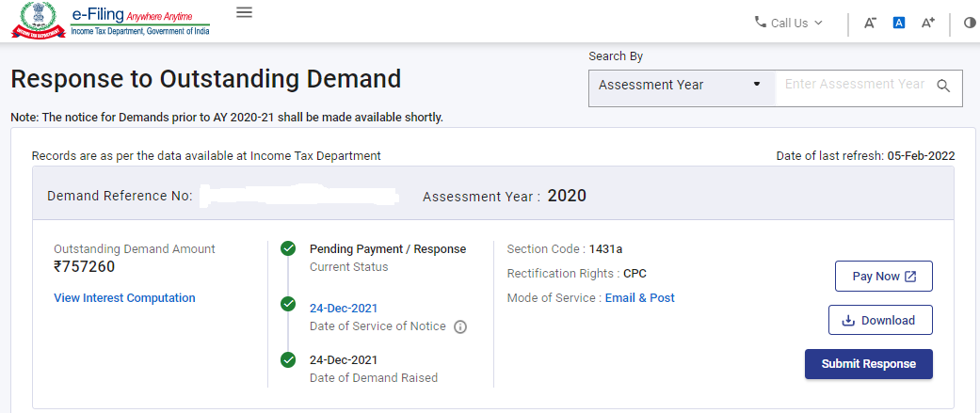Open View Interest Computation link
980x413 pixels.
(x=124, y=298)
